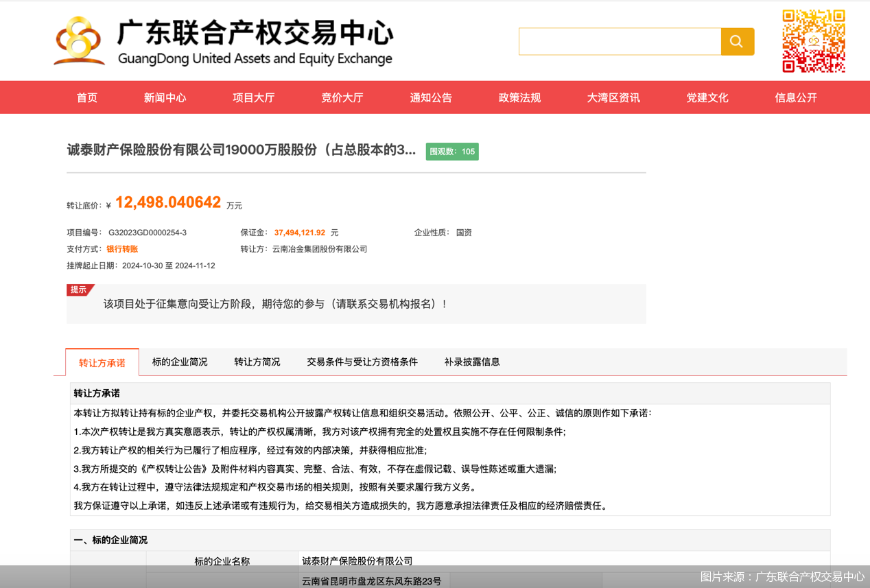
Task: Open 新闻中心 navigation item
Action: pyautogui.click(x=165, y=97)
